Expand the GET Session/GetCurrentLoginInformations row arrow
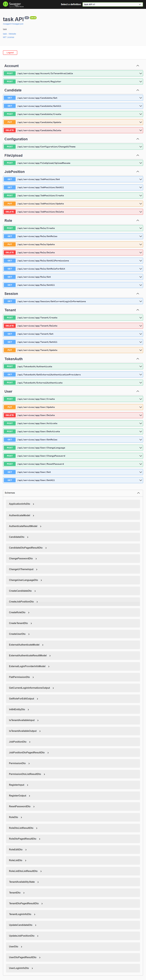The width and height of the screenshot is (146, 980). pos(141,301)
